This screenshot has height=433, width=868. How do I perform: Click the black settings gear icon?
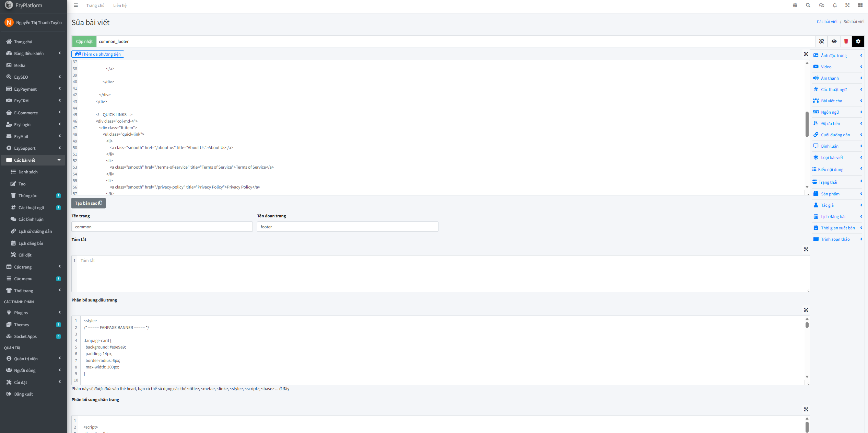858,41
